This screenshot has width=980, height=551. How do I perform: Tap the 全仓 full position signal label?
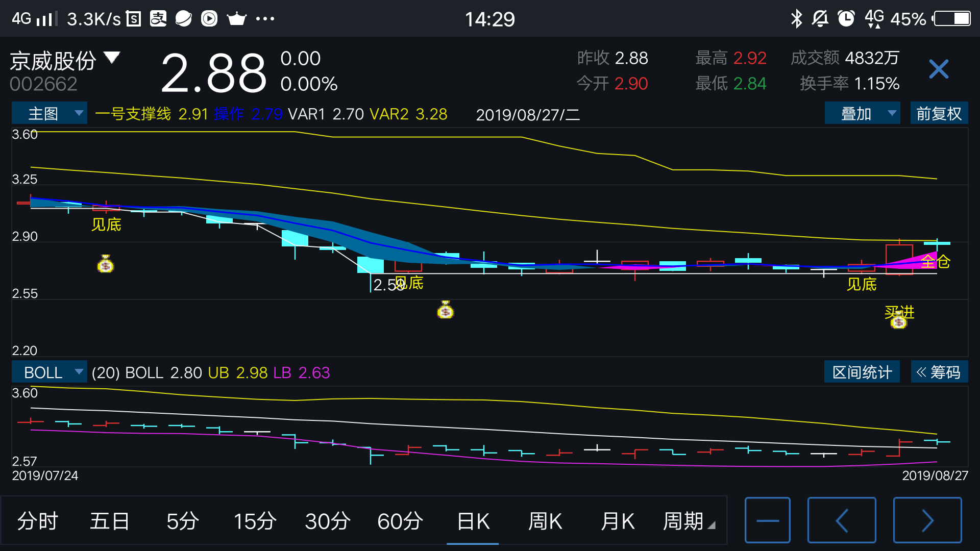(x=935, y=262)
